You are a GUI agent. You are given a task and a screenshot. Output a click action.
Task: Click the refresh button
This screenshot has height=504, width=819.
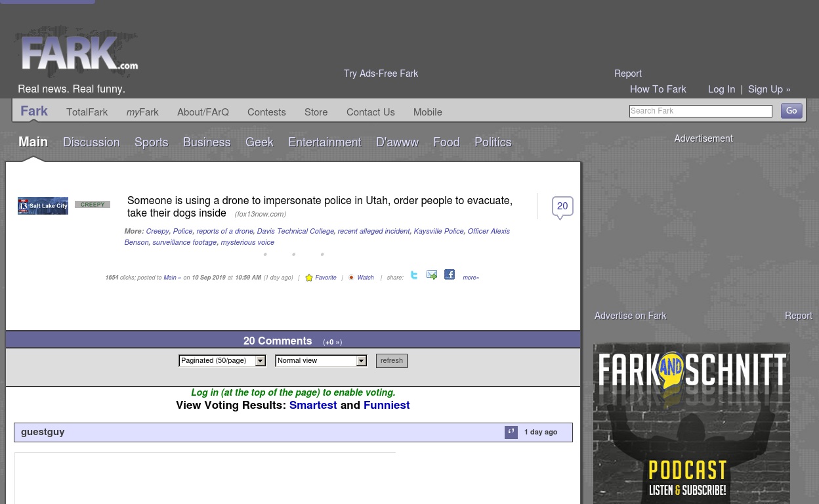click(x=392, y=361)
